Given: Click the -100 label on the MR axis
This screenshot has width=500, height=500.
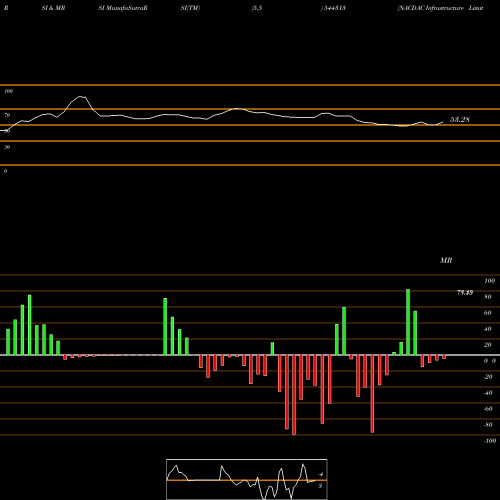Looking at the screenshot, I should pyautogui.click(x=490, y=441).
